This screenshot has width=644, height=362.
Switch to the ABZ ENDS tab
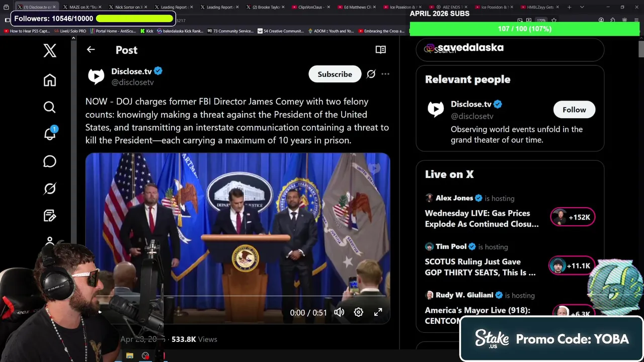[448, 7]
